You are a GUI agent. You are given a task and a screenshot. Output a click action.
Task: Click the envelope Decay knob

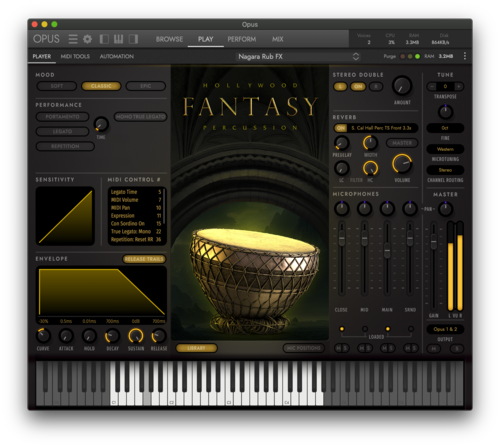[x=112, y=336]
